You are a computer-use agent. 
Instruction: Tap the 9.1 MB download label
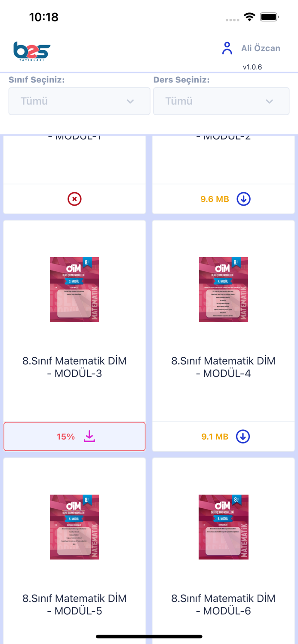click(x=215, y=436)
